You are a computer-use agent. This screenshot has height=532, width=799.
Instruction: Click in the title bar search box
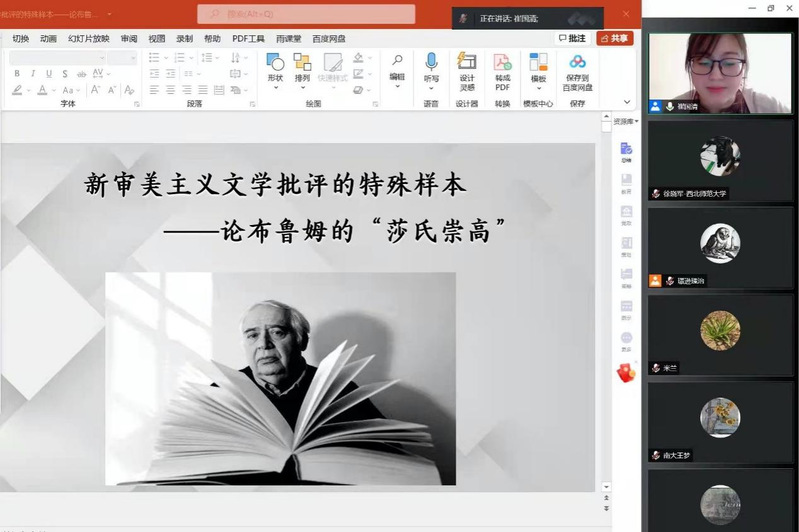click(x=306, y=14)
